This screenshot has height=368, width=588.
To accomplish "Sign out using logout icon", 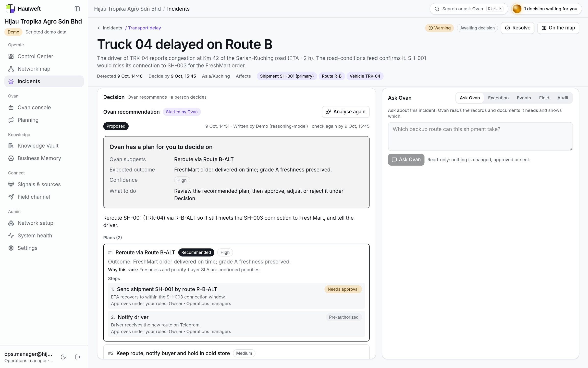I will (78, 357).
